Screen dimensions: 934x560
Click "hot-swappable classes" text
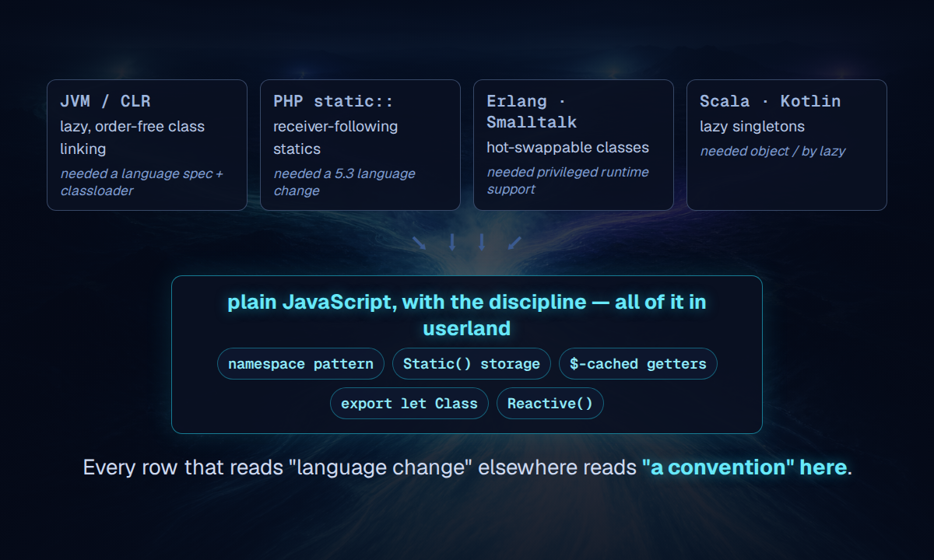pos(567,148)
